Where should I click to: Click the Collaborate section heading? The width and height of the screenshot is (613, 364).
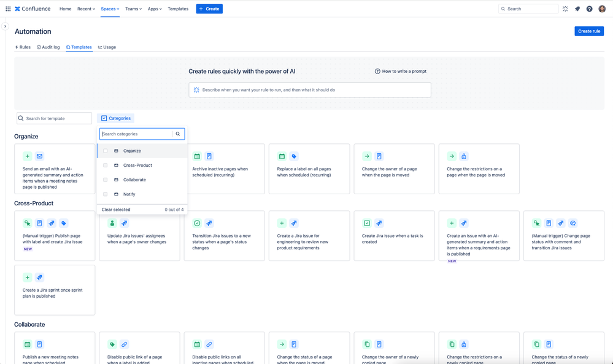(x=29, y=325)
